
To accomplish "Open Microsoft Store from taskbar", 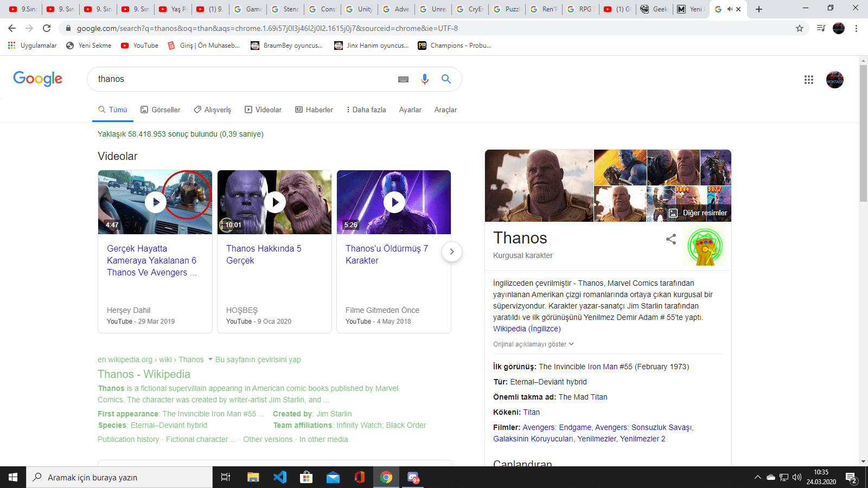I will pyautogui.click(x=306, y=477).
